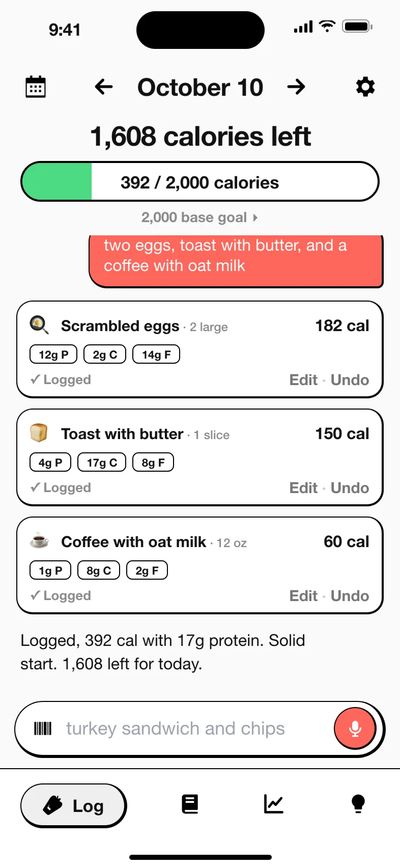The height and width of the screenshot is (868, 400).
Task: Tap the 392 / 2,000 calories progress bar
Action: click(200, 182)
